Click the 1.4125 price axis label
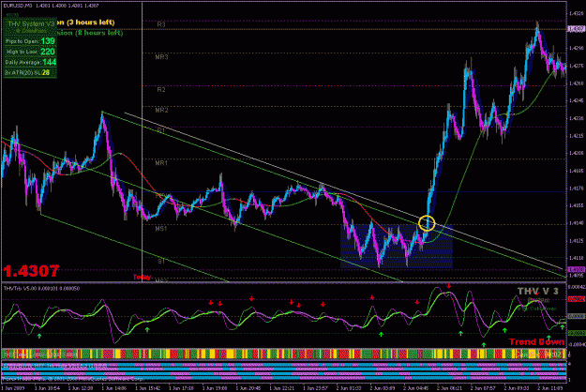Image resolution: width=586 pixels, height=392 pixels. [x=576, y=241]
